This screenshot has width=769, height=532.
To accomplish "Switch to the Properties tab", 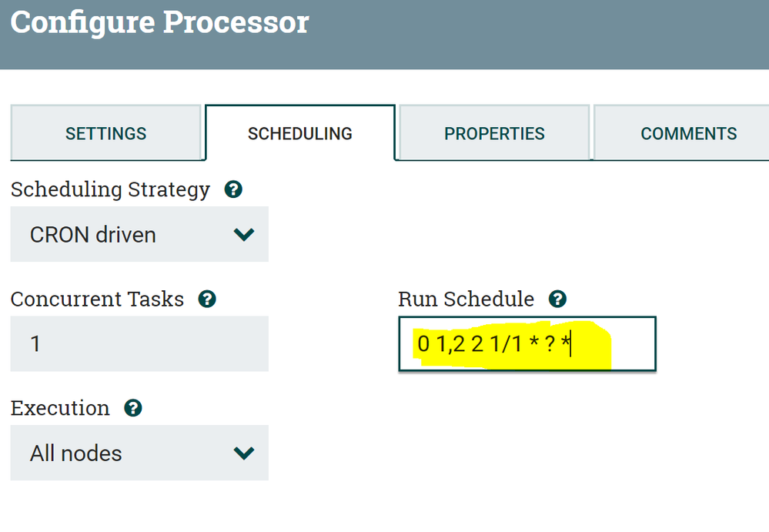I will click(493, 132).
